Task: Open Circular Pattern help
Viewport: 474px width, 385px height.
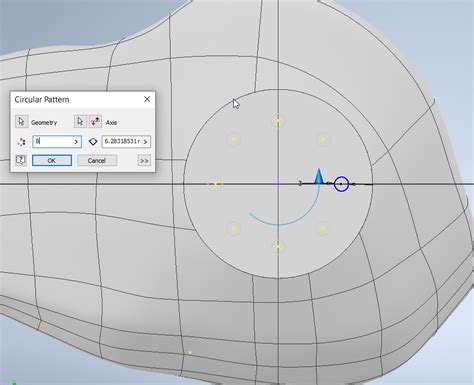Action: [21, 160]
